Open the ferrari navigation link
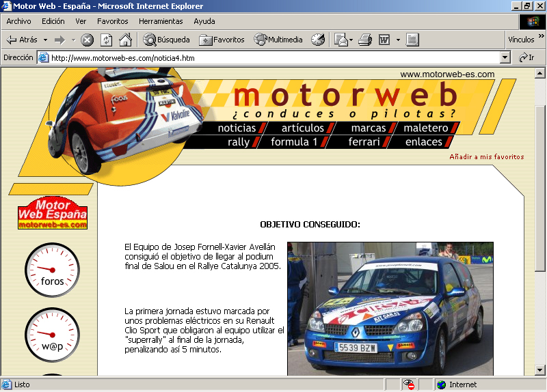This screenshot has height=392, width=547. tap(364, 142)
